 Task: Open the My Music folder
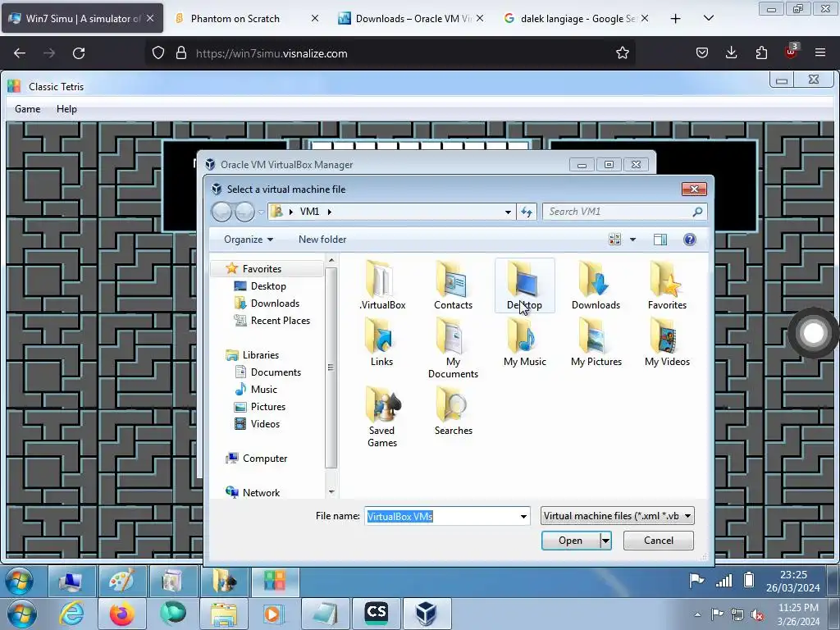pyautogui.click(x=524, y=342)
